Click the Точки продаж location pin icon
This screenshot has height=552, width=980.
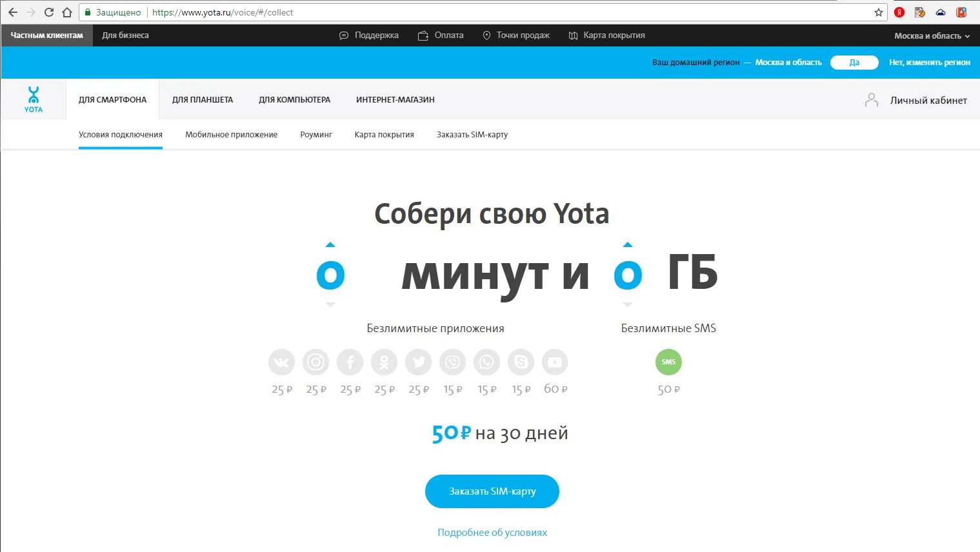pos(486,35)
